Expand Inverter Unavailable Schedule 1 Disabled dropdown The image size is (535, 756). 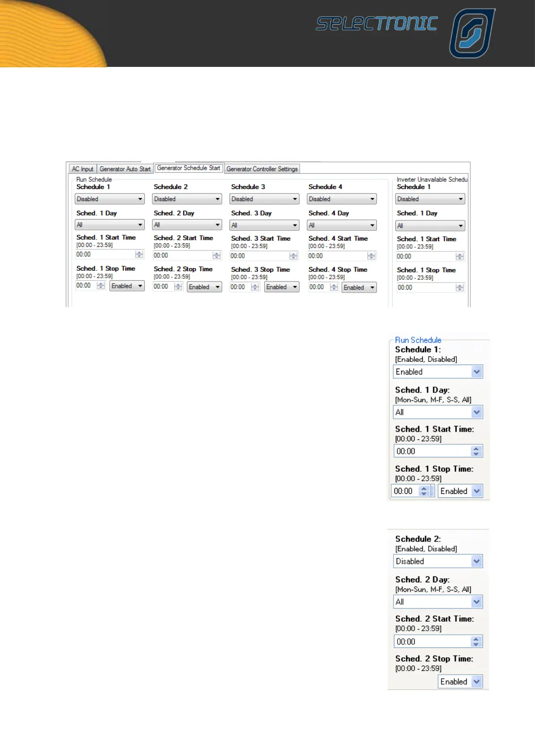(430, 199)
